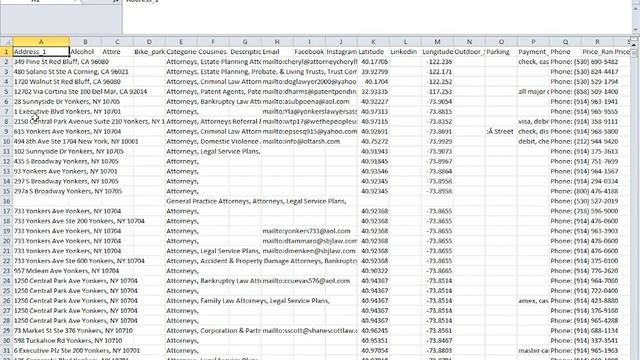
Task: Click the Longitude header cell
Action: point(437,52)
